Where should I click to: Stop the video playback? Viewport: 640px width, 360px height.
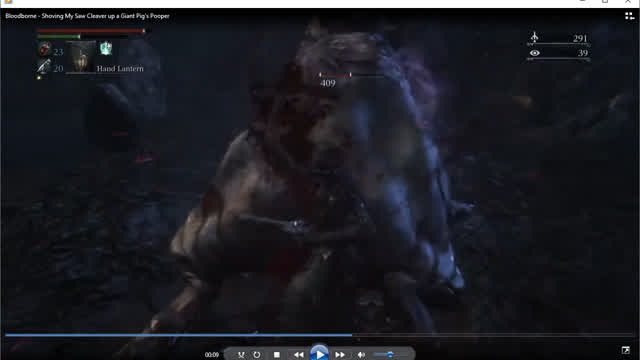point(277,355)
